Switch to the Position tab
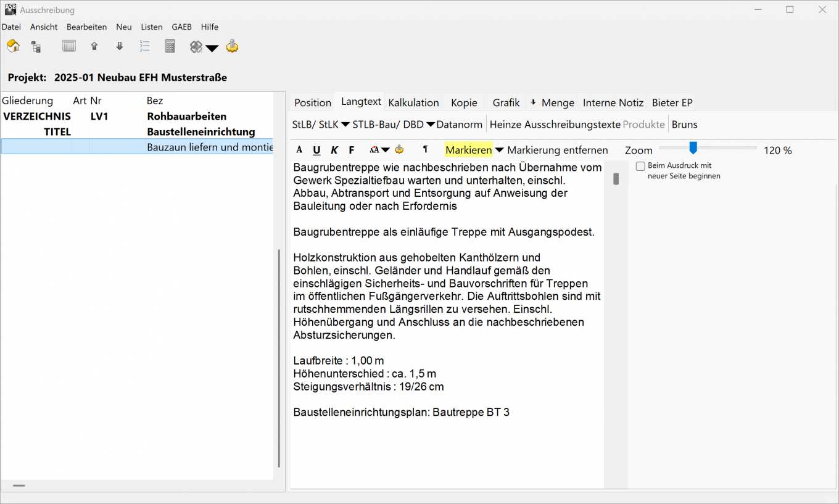The width and height of the screenshot is (839, 504). click(313, 102)
